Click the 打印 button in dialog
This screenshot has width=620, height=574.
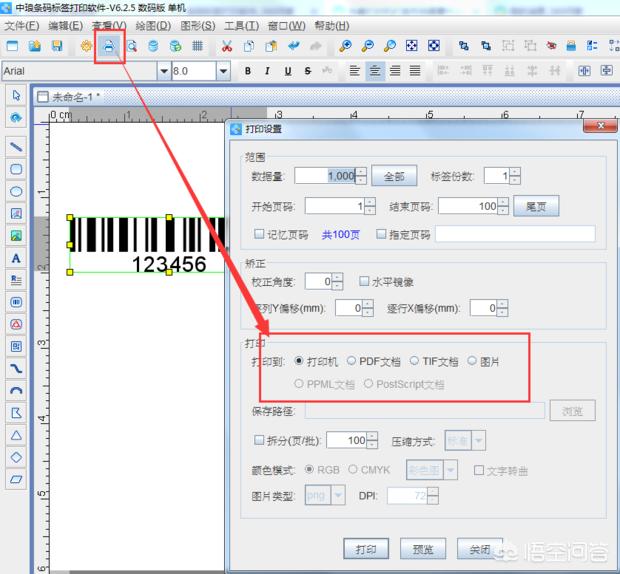(x=366, y=549)
